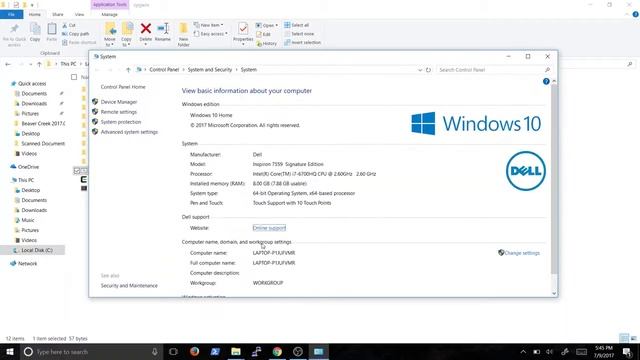This screenshot has width=640, height=360.
Task: Open the Manage ribbon tab
Action: coord(109,14)
